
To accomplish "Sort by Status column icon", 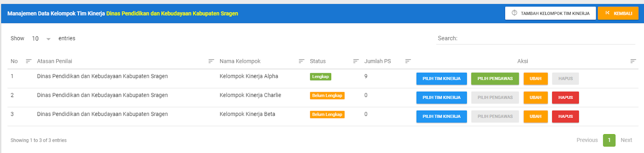I will point(356,61).
